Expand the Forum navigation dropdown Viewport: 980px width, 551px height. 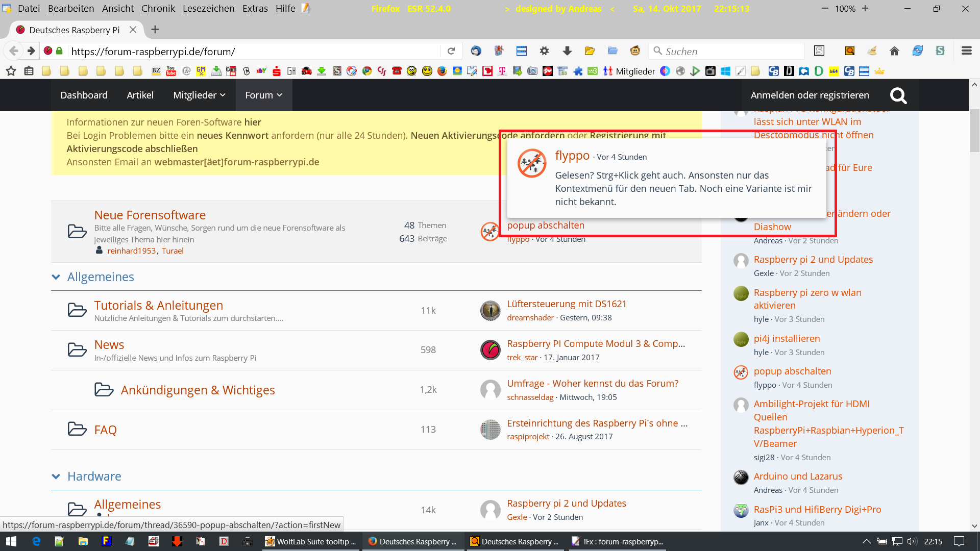pos(263,95)
